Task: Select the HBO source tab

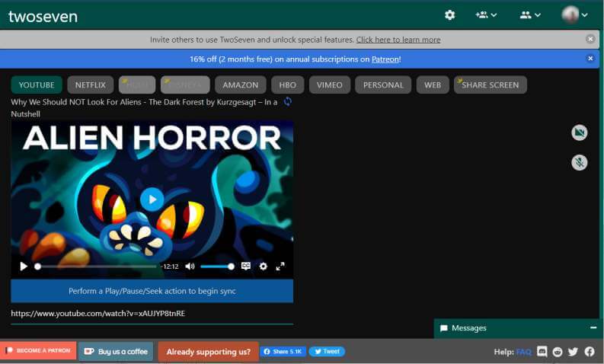Action: (287, 85)
